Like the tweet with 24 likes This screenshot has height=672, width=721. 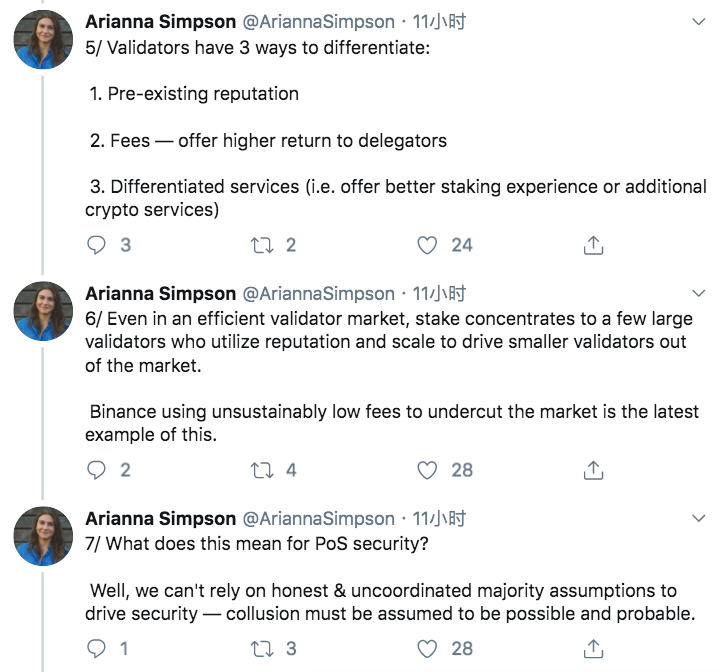(427, 245)
